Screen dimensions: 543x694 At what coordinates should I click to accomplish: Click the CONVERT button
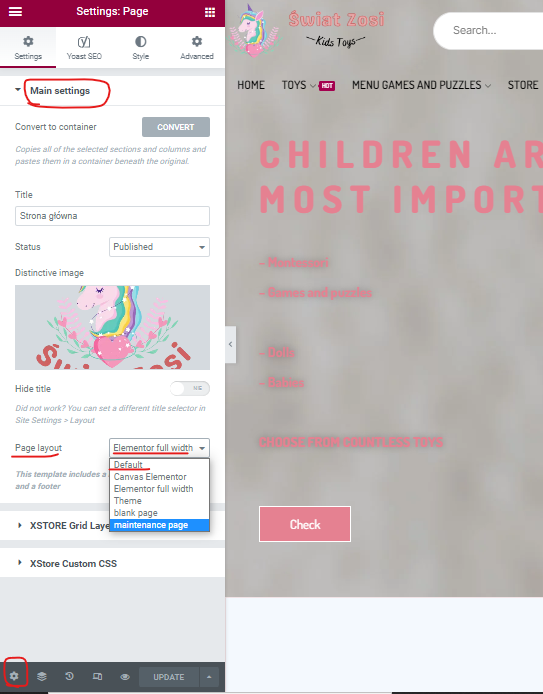[x=176, y=127]
